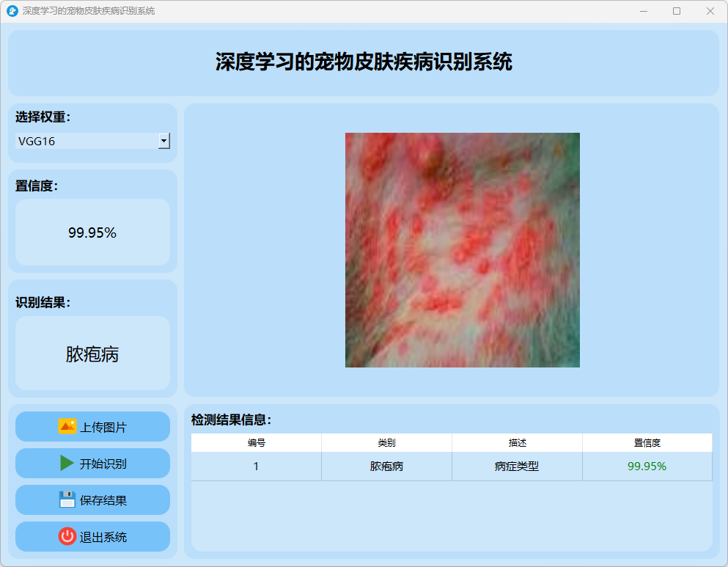Click the 99.95% confidence display box

point(92,233)
